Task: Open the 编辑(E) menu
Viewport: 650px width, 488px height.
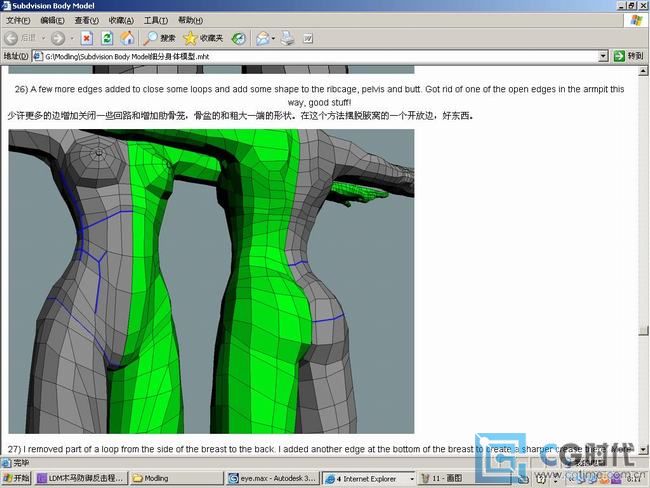Action: (52, 20)
